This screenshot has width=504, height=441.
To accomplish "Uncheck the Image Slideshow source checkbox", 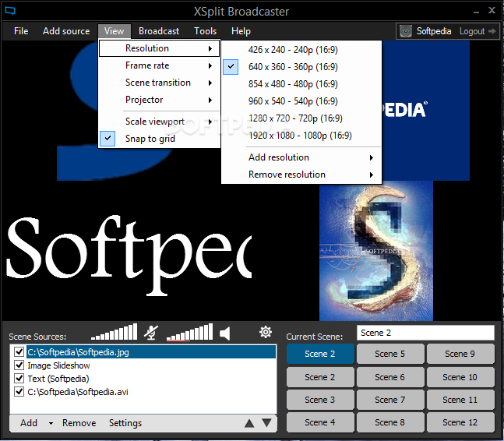I will (19, 365).
